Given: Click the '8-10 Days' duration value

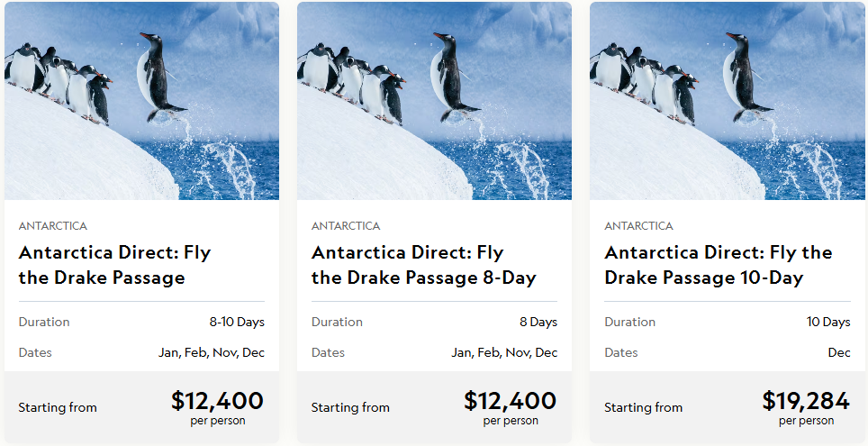Looking at the screenshot, I should pyautogui.click(x=237, y=322).
